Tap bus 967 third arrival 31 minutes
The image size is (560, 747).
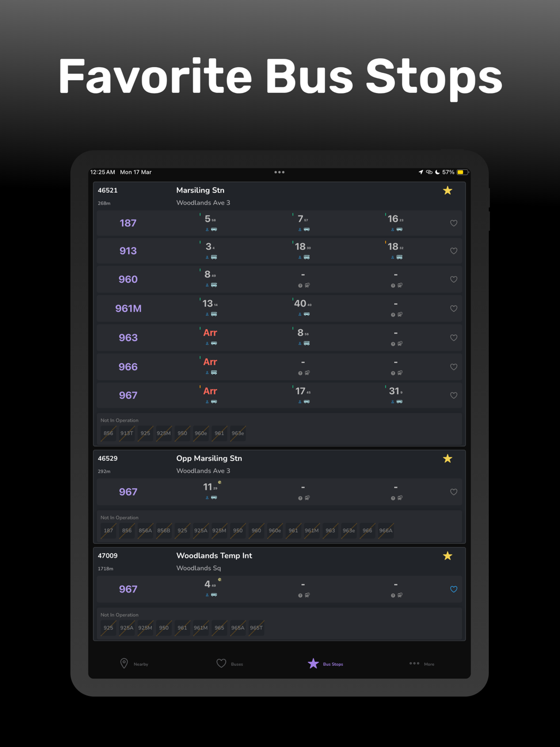pos(395,391)
